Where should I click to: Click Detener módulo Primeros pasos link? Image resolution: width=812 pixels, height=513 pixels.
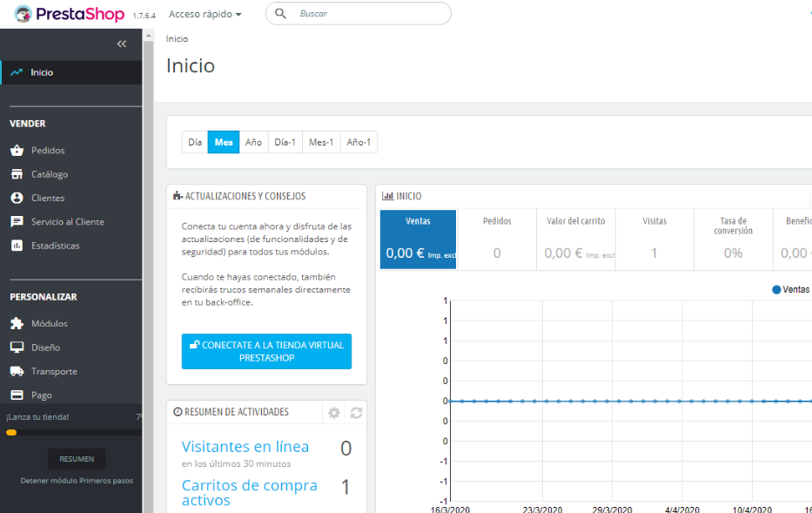77,479
